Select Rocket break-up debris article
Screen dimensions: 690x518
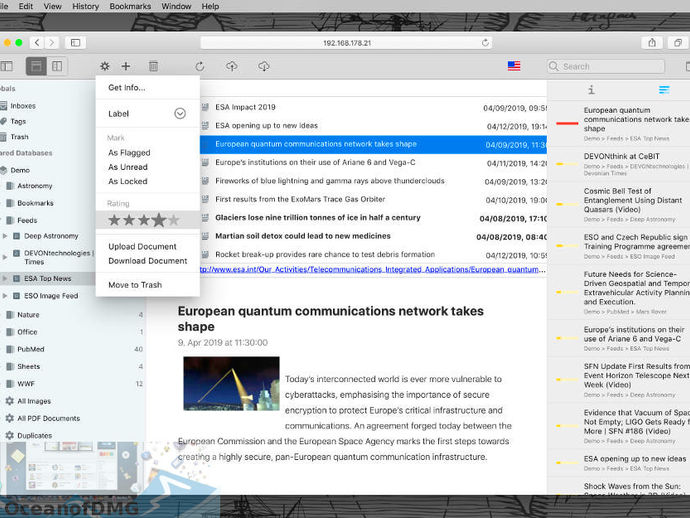click(x=373, y=255)
